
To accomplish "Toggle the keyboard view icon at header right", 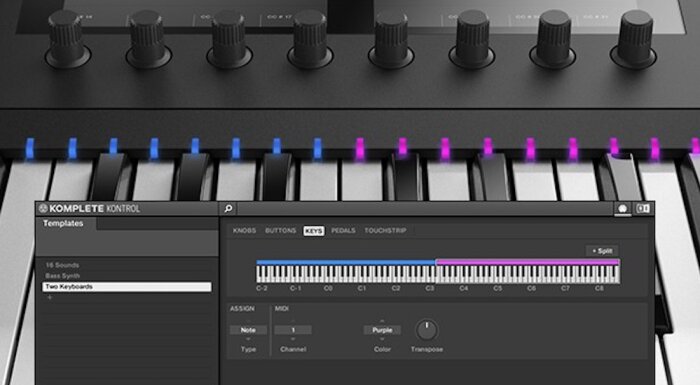I will (x=643, y=209).
